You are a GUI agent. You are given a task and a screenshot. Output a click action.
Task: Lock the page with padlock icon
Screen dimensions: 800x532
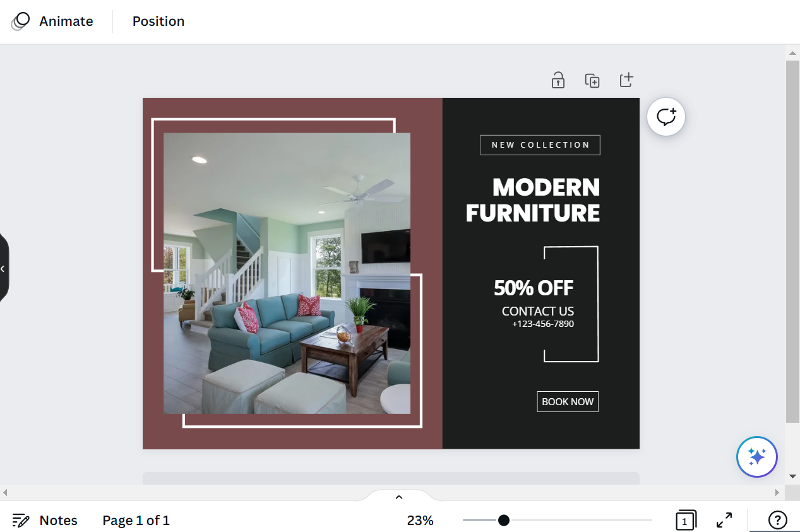pyautogui.click(x=558, y=80)
